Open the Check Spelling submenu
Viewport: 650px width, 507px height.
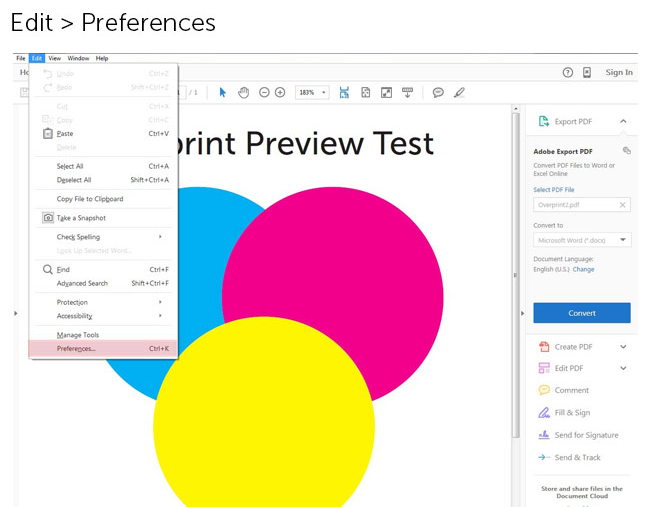coord(103,237)
